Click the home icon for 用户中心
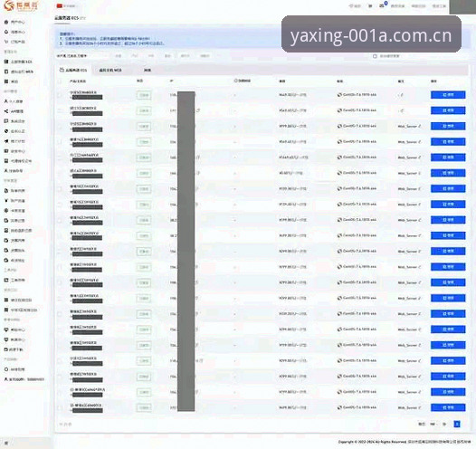 click(6, 22)
